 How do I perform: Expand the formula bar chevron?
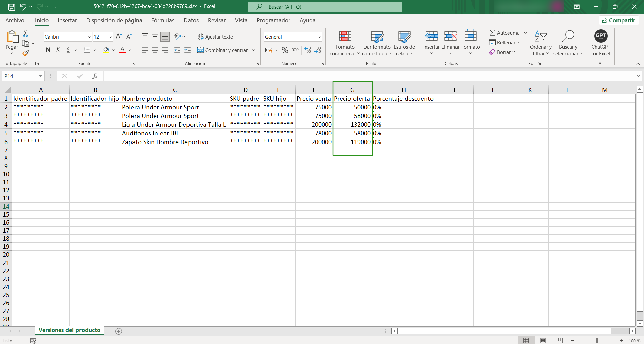coord(638,76)
